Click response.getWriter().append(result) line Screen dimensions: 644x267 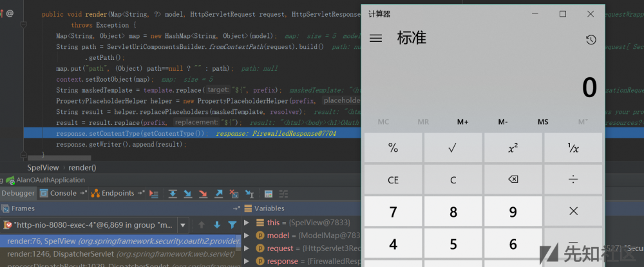(122, 144)
